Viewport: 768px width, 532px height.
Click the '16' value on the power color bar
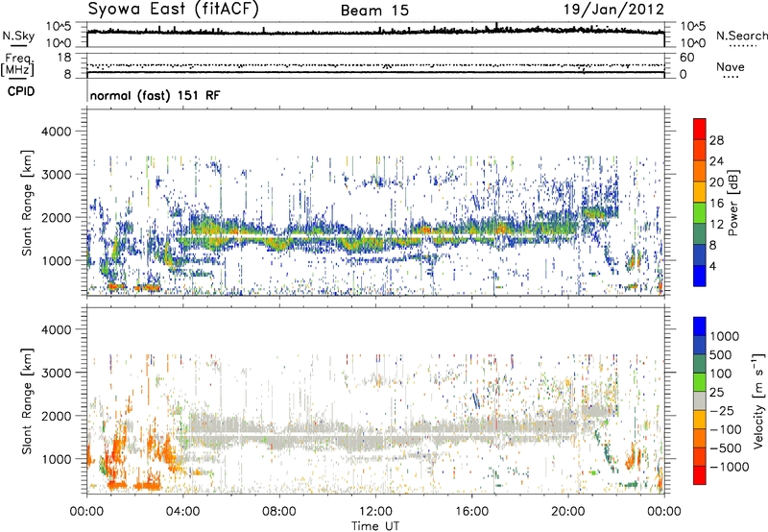pyautogui.click(x=716, y=204)
